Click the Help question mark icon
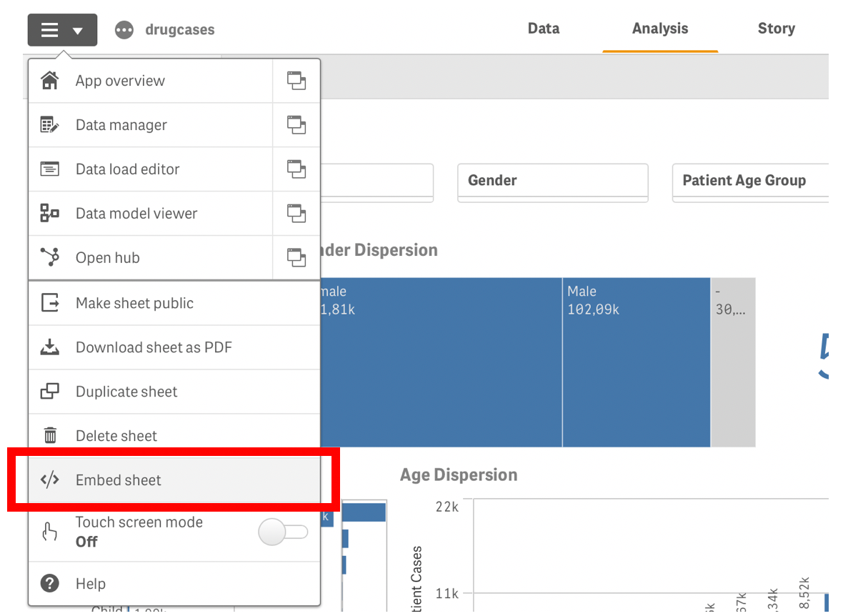The image size is (843, 616). tap(50, 584)
